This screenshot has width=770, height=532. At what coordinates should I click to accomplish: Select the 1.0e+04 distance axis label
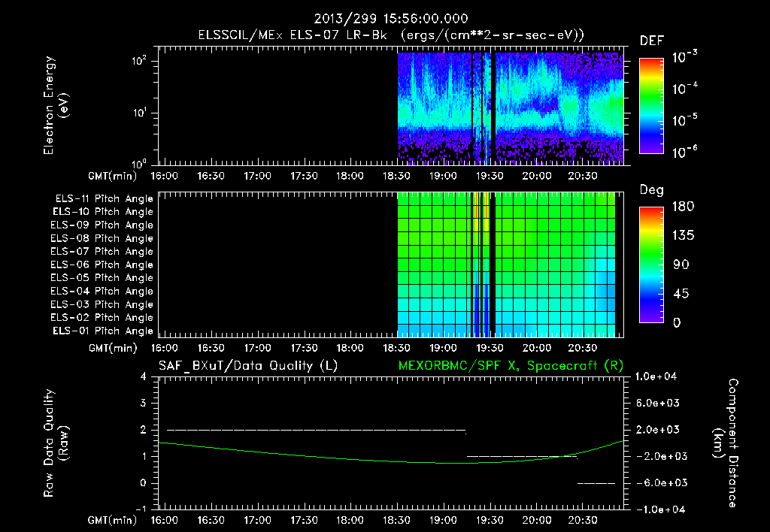point(656,376)
